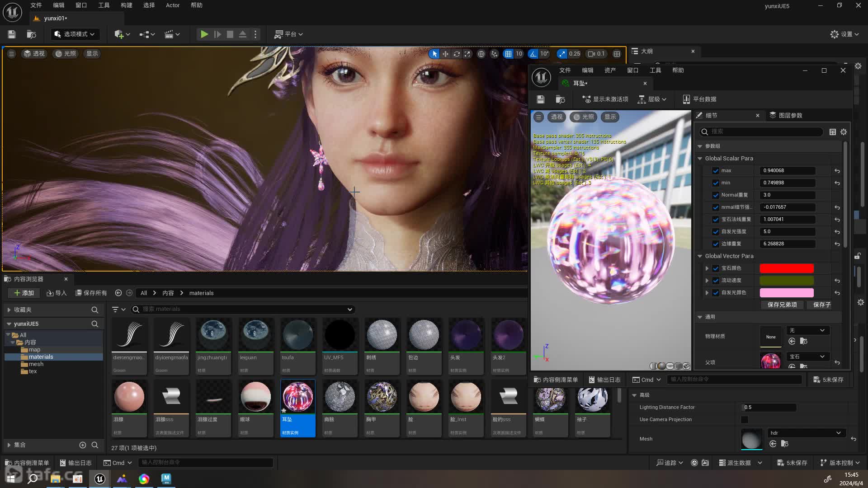Select the Scale tool in the viewport

coord(467,54)
